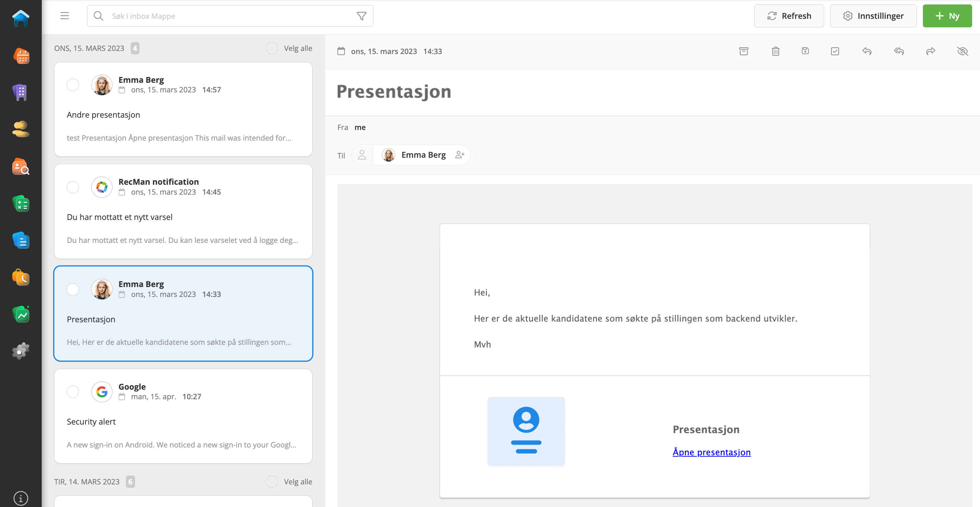This screenshot has height=507, width=980.
Task: Open the purple building sidebar icon
Action: click(21, 92)
